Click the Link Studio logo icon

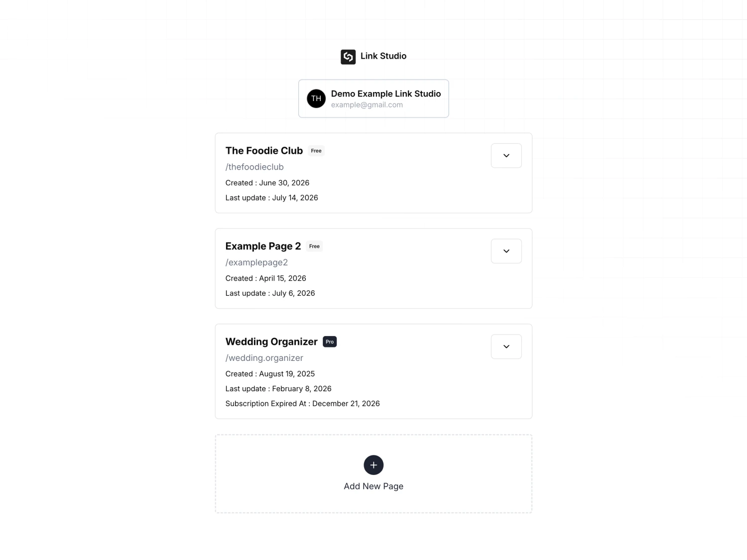[x=348, y=57]
